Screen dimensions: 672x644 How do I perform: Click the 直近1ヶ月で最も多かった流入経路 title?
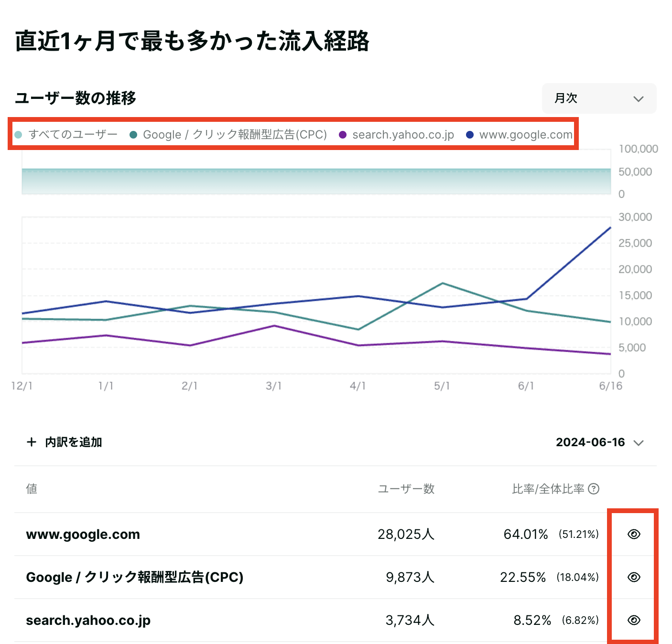click(x=192, y=41)
